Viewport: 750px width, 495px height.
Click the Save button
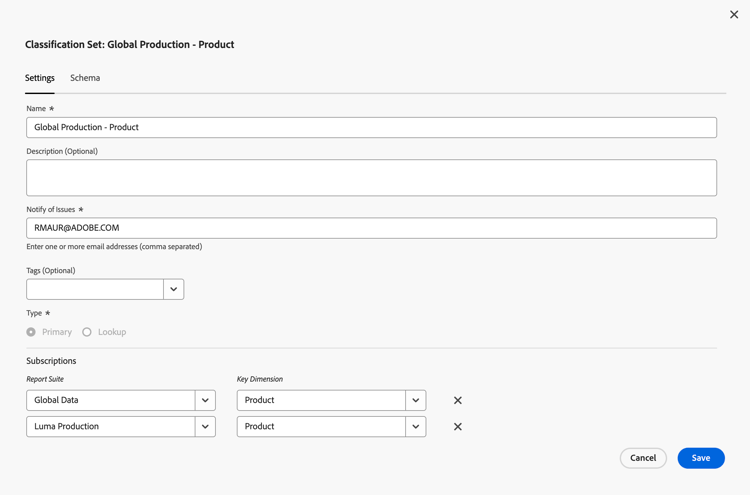point(701,458)
